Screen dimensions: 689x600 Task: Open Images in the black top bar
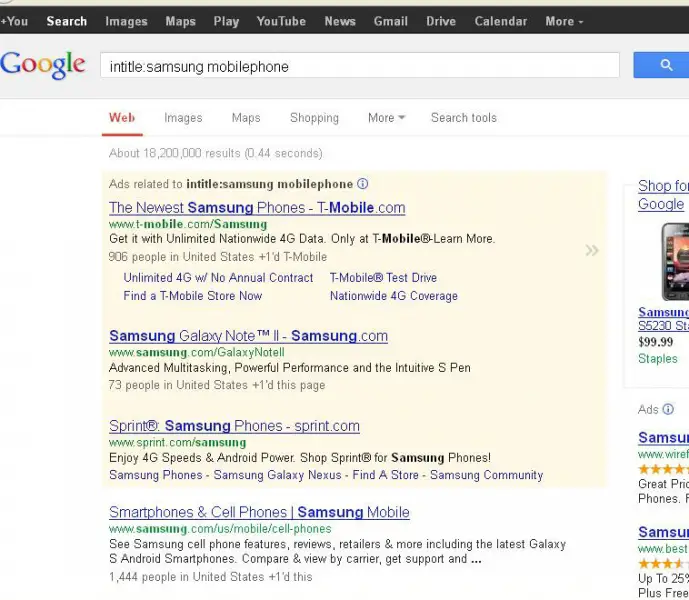coord(127,21)
